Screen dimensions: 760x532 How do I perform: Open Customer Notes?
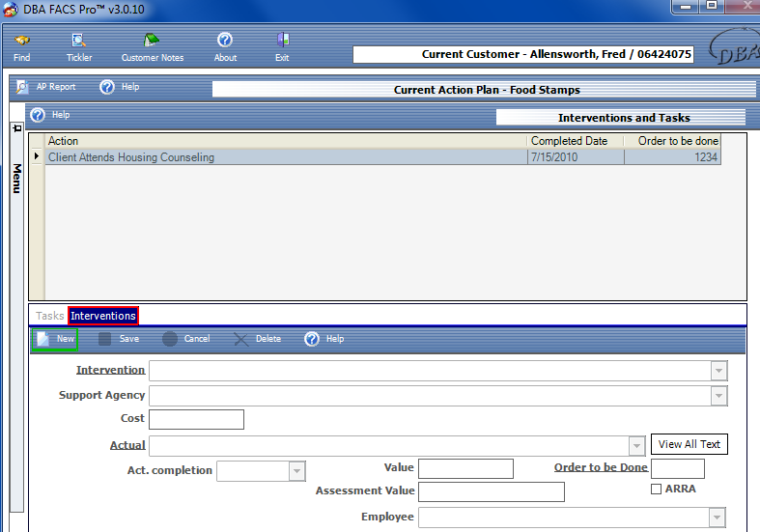pyautogui.click(x=152, y=42)
